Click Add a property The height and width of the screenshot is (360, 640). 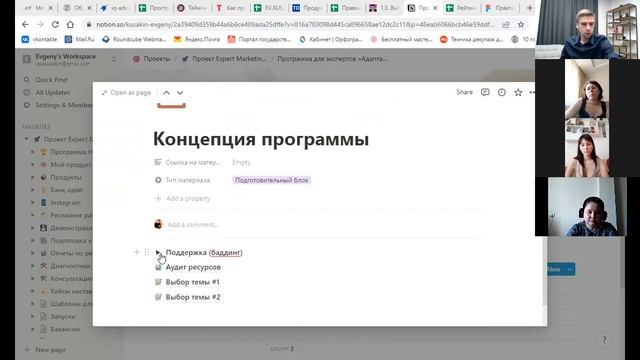(x=182, y=198)
